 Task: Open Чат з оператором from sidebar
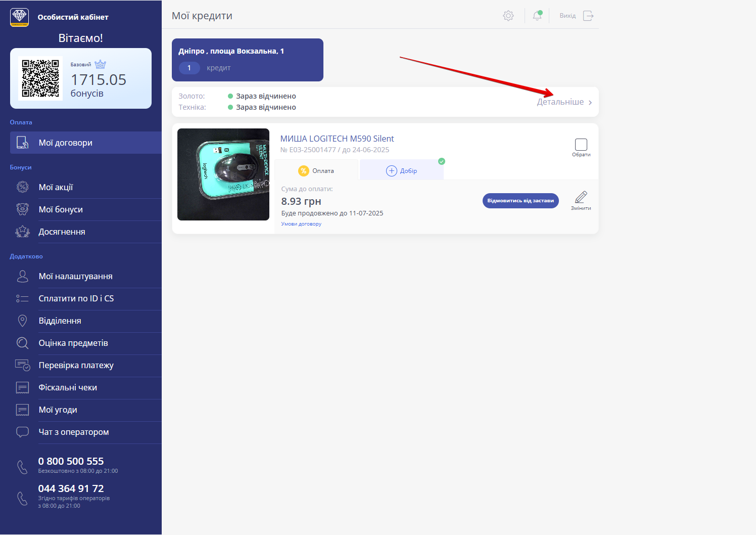pyautogui.click(x=74, y=432)
